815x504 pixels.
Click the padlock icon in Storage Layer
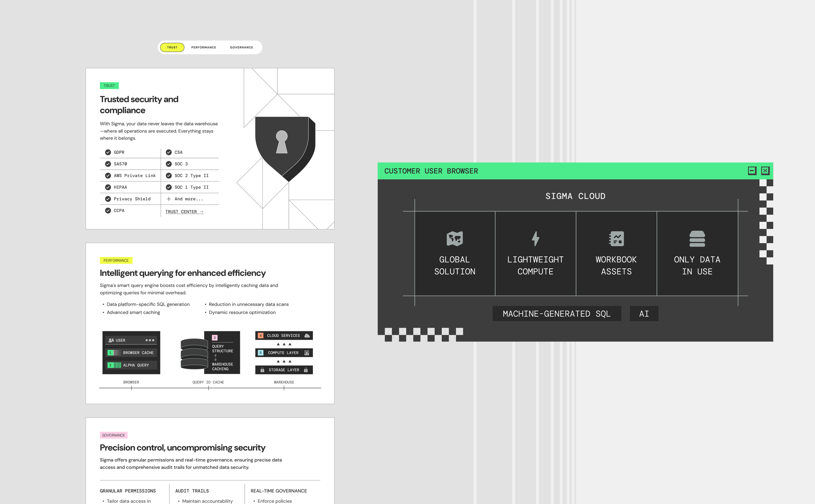pyautogui.click(x=306, y=370)
